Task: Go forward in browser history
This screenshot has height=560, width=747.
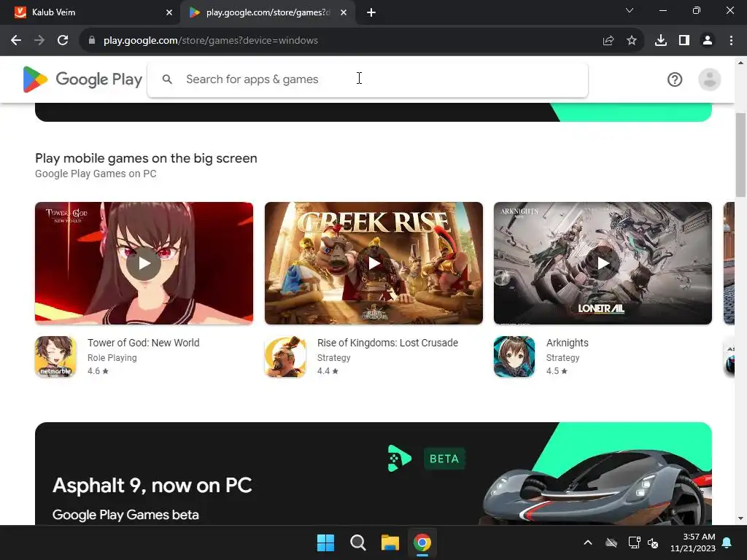Action: click(x=39, y=41)
